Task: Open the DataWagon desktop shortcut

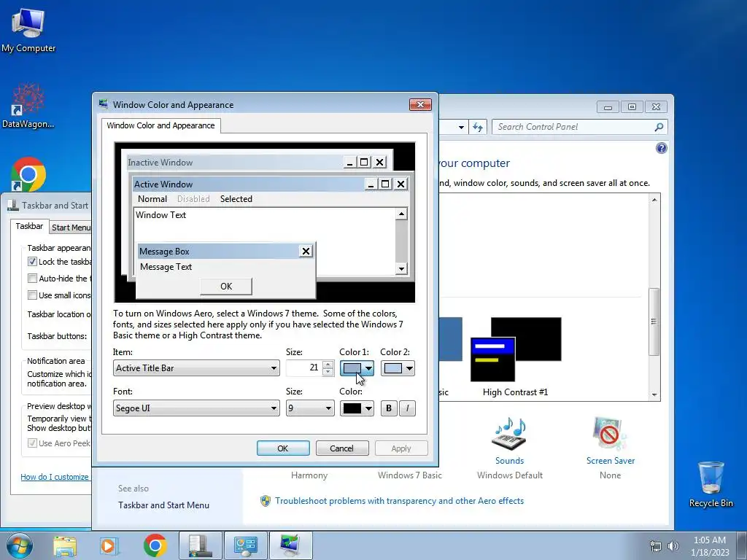Action: coord(28,106)
